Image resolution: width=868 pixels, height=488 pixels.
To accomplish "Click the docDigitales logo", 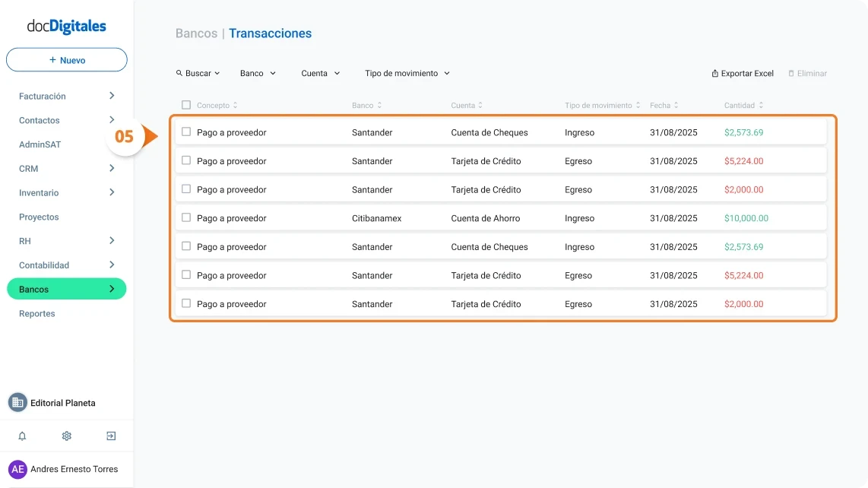I will (65, 25).
